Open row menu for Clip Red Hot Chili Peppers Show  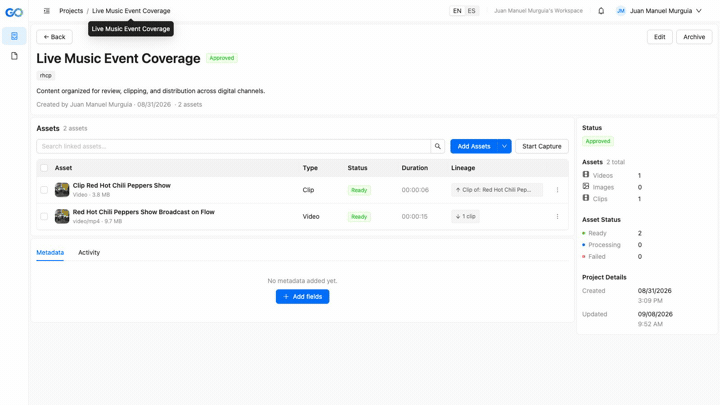(x=557, y=190)
